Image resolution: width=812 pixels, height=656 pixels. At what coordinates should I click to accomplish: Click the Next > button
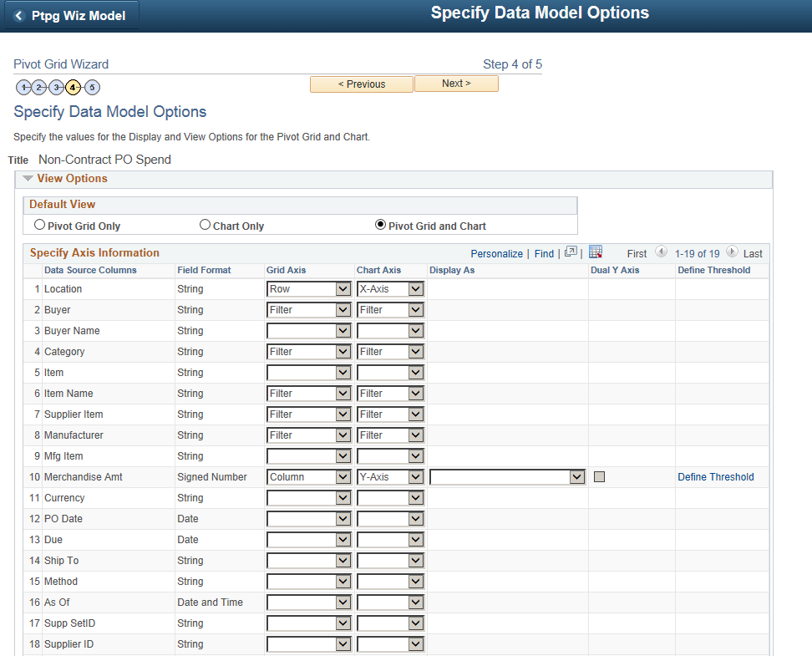(x=456, y=84)
